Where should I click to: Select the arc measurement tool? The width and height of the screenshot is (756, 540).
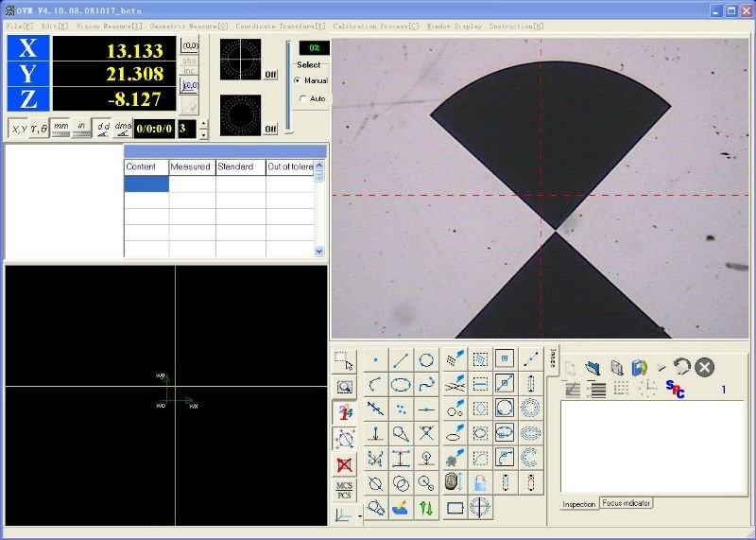click(375, 385)
